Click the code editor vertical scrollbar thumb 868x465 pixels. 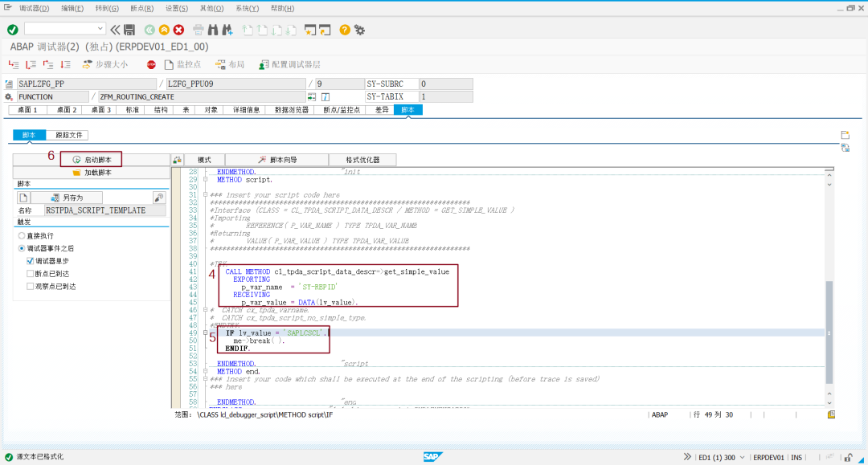coord(829,332)
